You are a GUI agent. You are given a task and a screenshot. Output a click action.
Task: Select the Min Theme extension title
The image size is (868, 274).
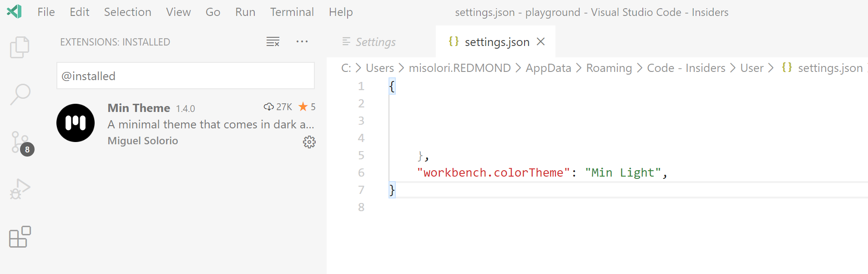click(139, 108)
